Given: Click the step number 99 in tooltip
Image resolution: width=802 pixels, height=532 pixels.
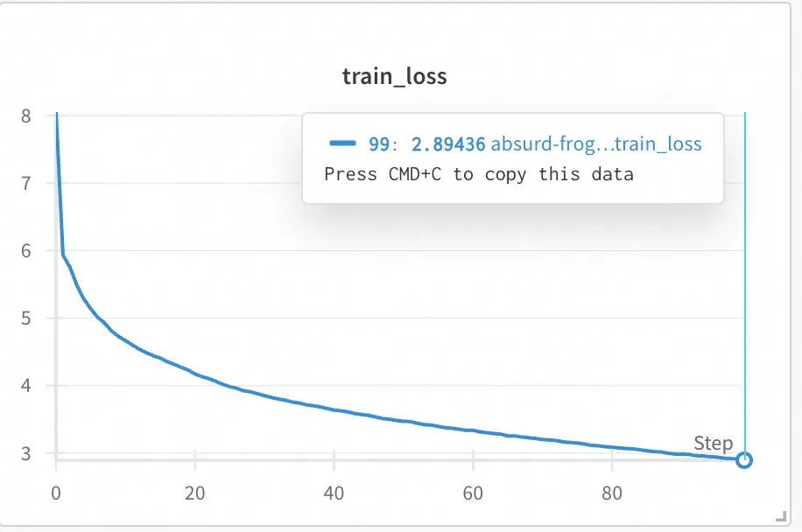Looking at the screenshot, I should coord(379,144).
